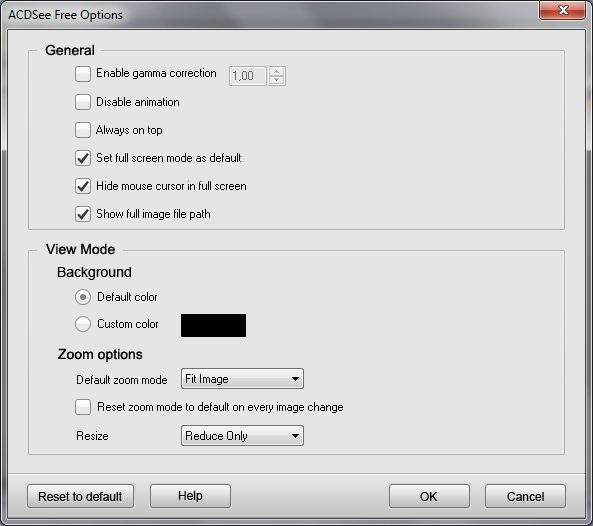Screen dimensions: 593x526
Task: Cancel the options dialog
Action: 525,496
